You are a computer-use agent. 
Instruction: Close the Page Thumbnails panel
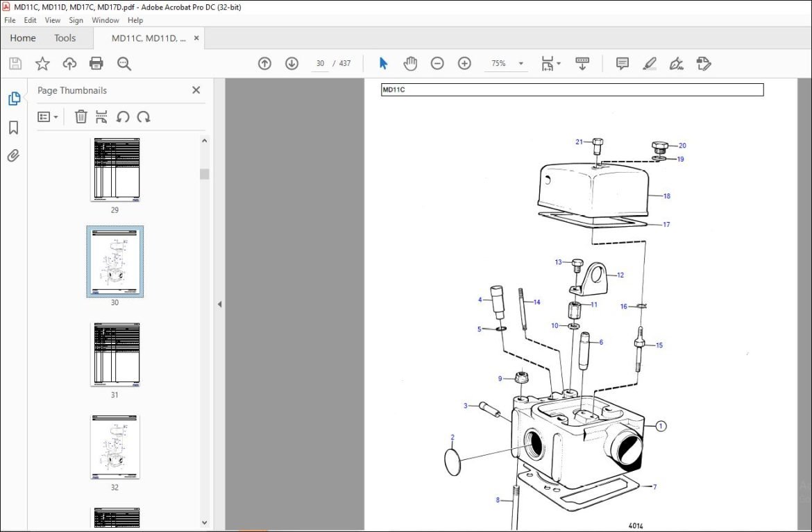(x=196, y=90)
